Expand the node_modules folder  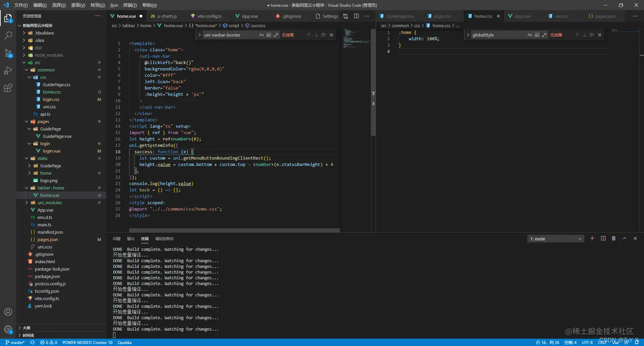[x=24, y=55]
